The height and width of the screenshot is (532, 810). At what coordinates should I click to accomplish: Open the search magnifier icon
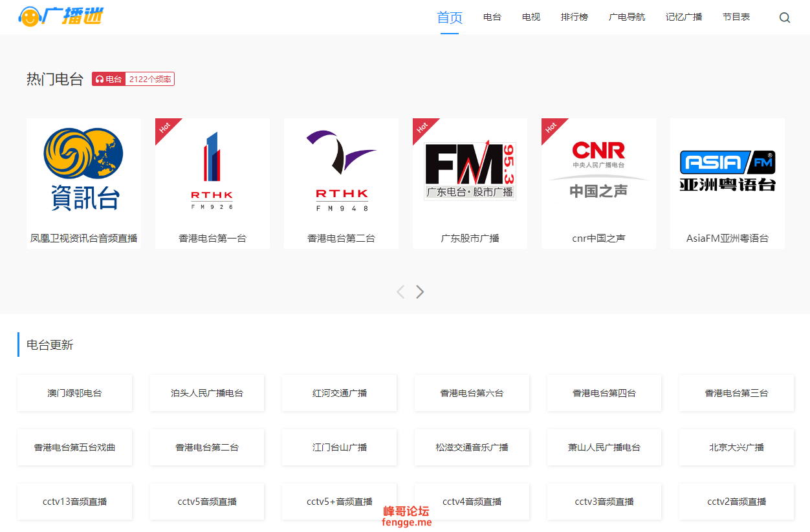[x=785, y=18]
